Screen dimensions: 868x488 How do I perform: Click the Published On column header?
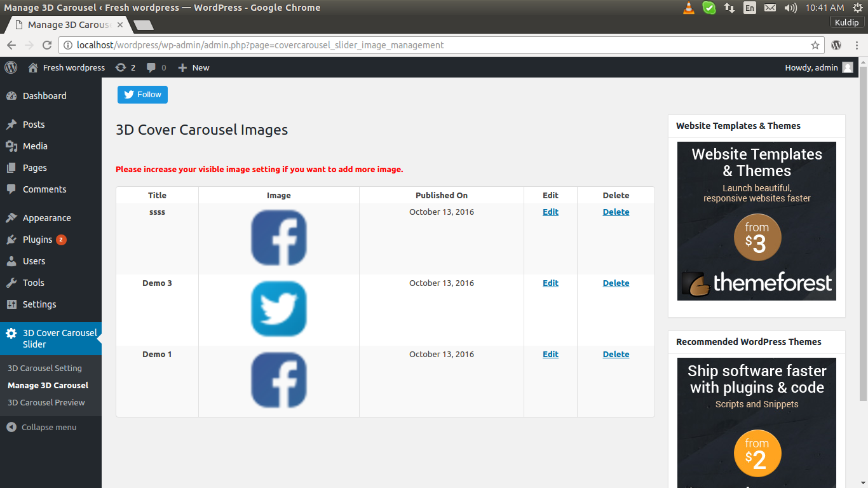point(442,196)
